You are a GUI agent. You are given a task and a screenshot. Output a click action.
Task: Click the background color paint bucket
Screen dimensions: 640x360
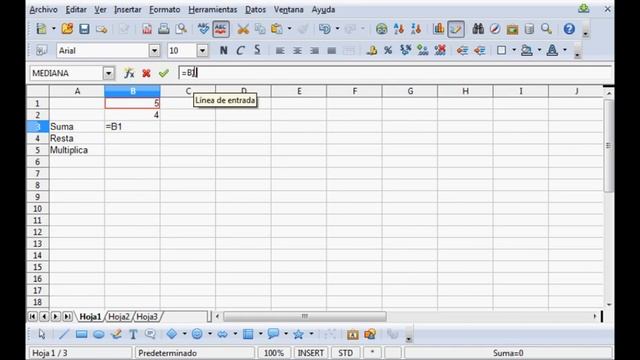pos(527,50)
